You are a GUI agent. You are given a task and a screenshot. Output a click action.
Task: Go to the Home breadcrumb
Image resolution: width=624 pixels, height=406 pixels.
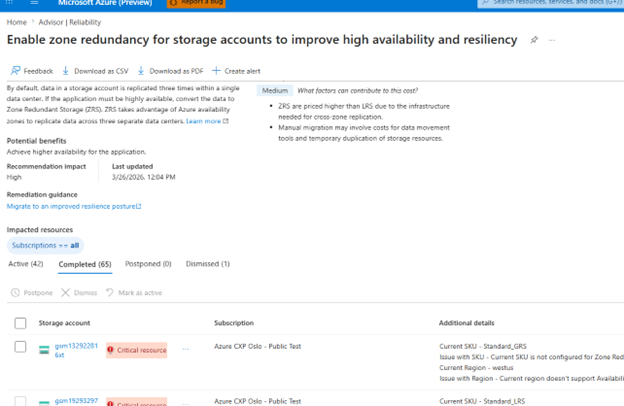click(x=17, y=22)
